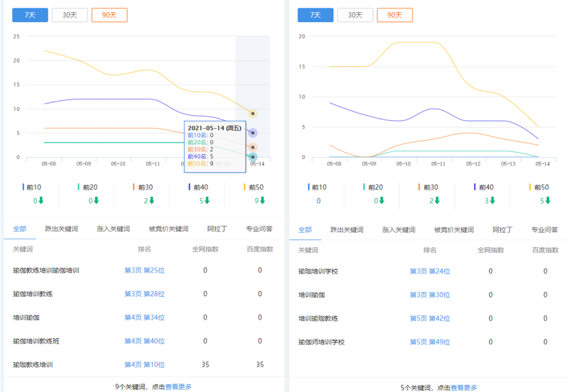
Task: Select 30天 range in left panel
Action: (x=69, y=15)
